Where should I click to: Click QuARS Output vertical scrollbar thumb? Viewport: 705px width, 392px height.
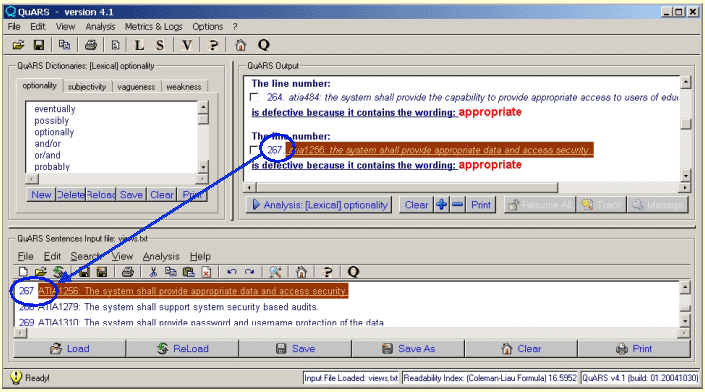[686, 124]
